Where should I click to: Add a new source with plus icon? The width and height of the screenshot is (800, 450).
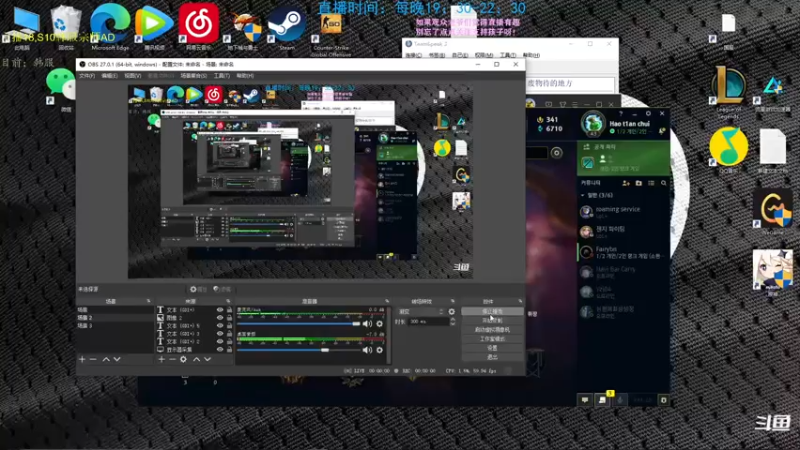click(x=161, y=359)
